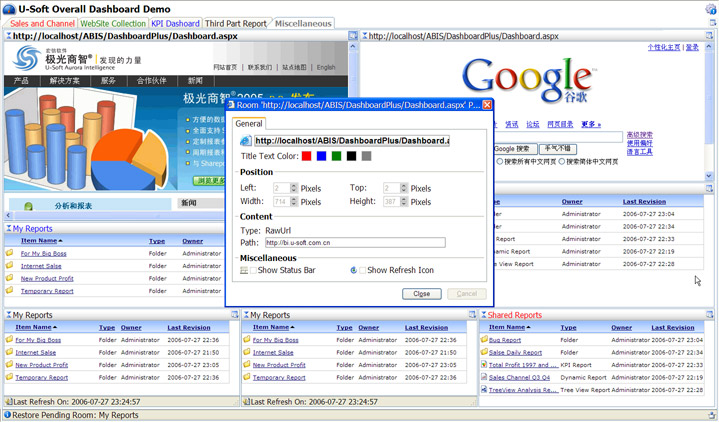Click the folder icon beside Salse Daily Report

pyautogui.click(x=484, y=352)
